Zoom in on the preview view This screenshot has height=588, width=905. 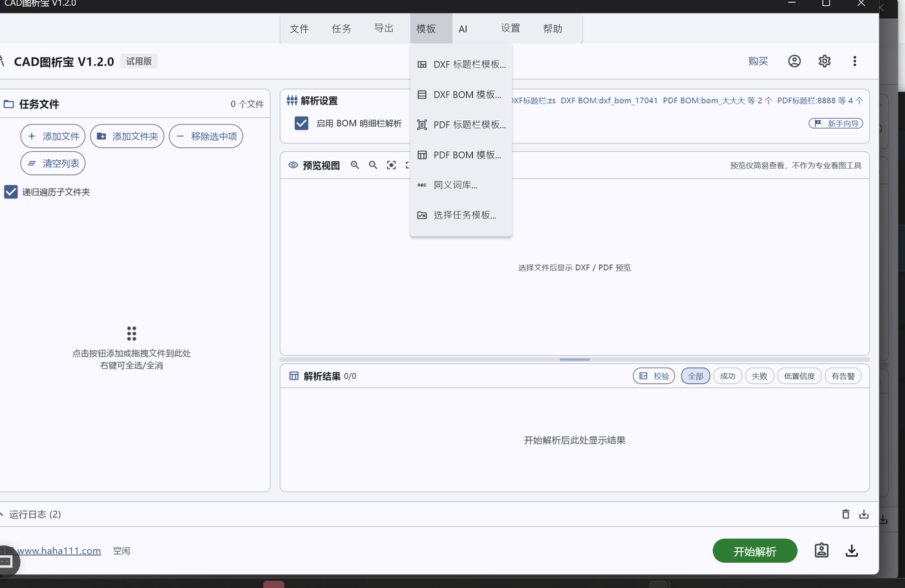pos(355,165)
